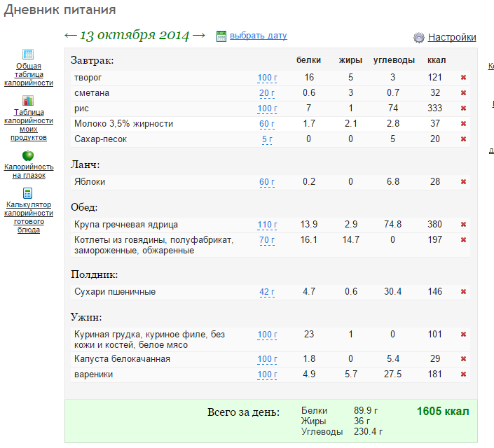Delete the творог entry with red cross
The image size is (494, 448).
pos(463,78)
